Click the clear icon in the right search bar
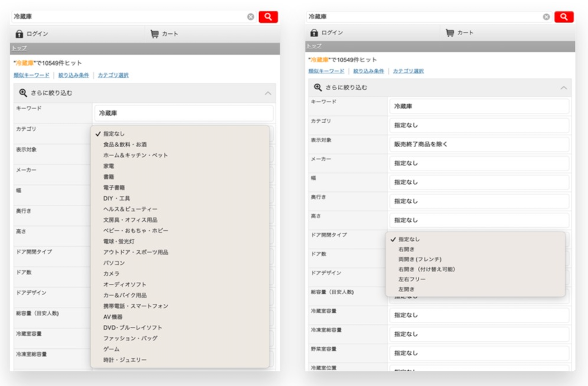Screen dimensions: 588x386 (x=546, y=16)
